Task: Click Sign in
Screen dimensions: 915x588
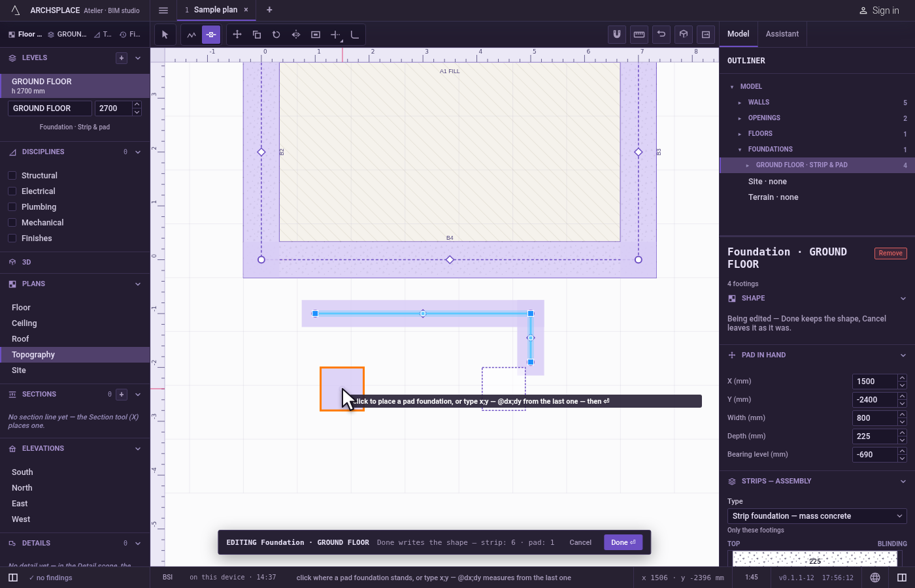Action: pyautogui.click(x=879, y=10)
